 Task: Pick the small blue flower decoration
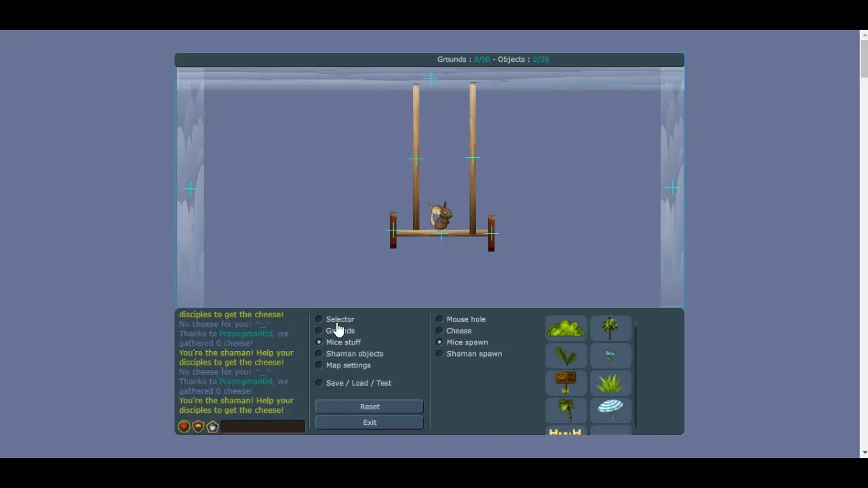pyautogui.click(x=610, y=354)
